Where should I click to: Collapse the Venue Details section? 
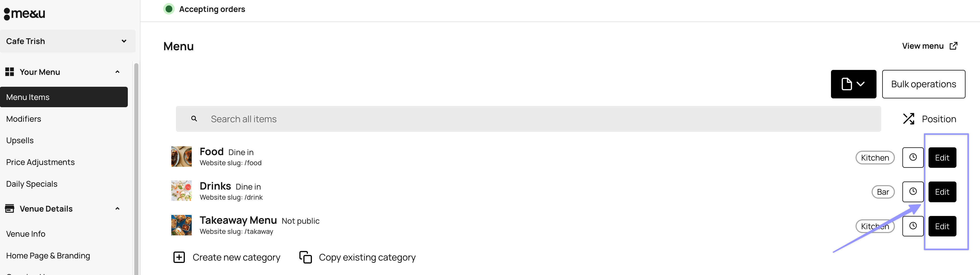[117, 209]
